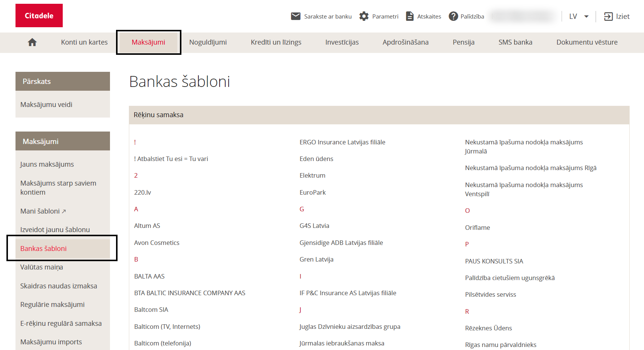This screenshot has height=350, width=644.
Task: Select Eden ūdens template
Action: pos(316,159)
